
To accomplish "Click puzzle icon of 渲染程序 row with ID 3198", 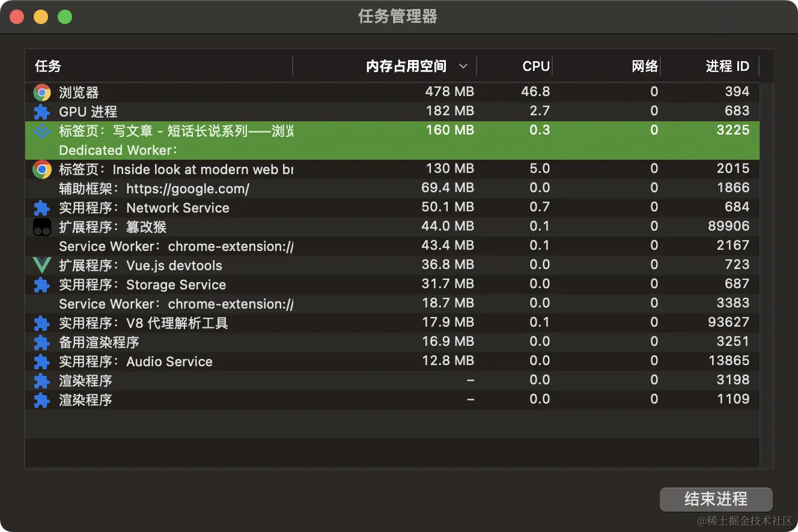I will 41,381.
